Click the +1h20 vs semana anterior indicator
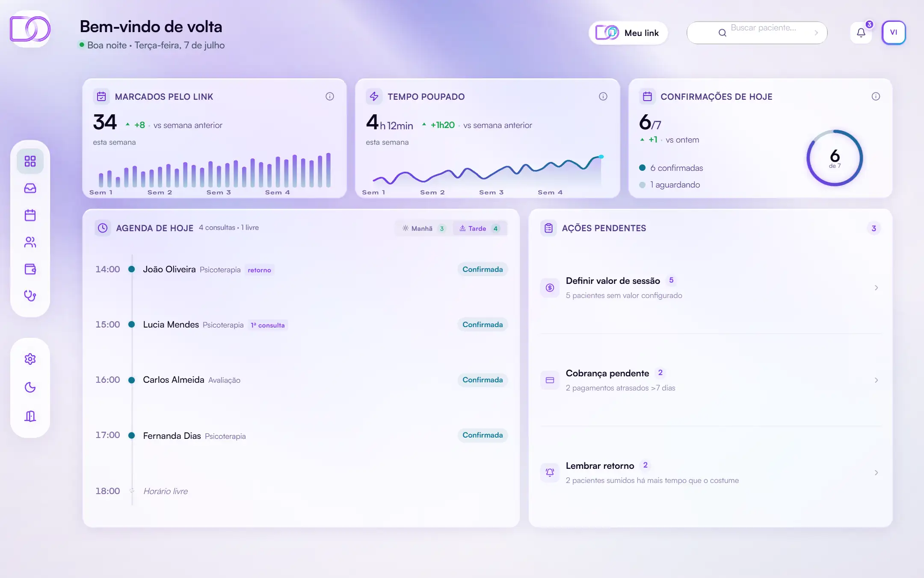 pos(477,125)
